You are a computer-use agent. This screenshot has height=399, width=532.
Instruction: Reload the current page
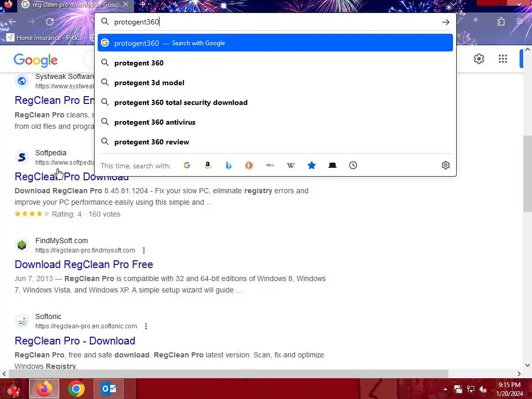(50, 22)
